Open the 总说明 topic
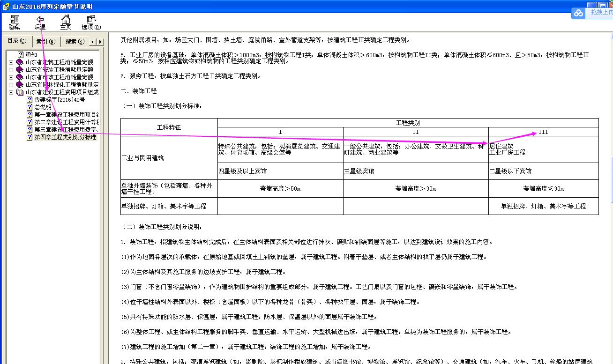 [x=43, y=107]
